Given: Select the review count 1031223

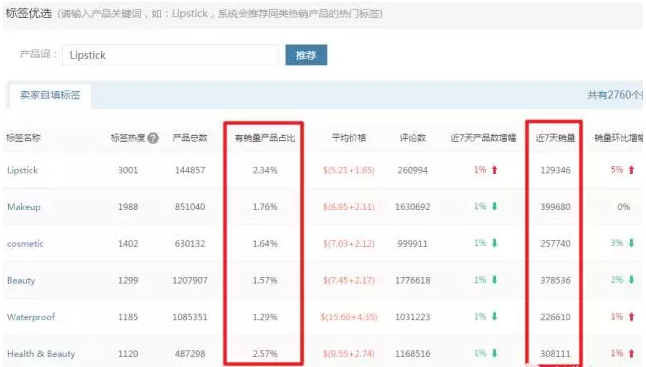Looking at the screenshot, I should point(412,317).
